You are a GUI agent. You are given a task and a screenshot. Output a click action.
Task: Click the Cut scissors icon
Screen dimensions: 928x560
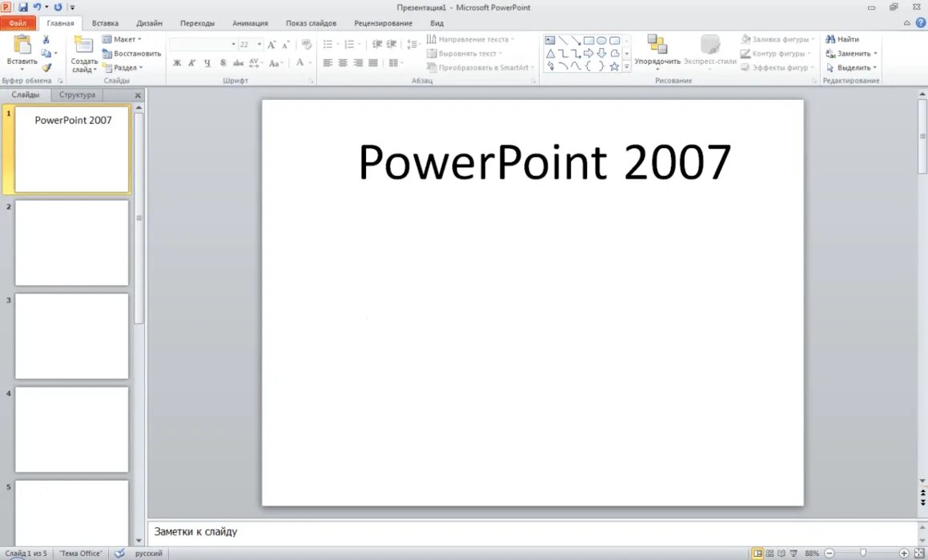click(x=46, y=39)
